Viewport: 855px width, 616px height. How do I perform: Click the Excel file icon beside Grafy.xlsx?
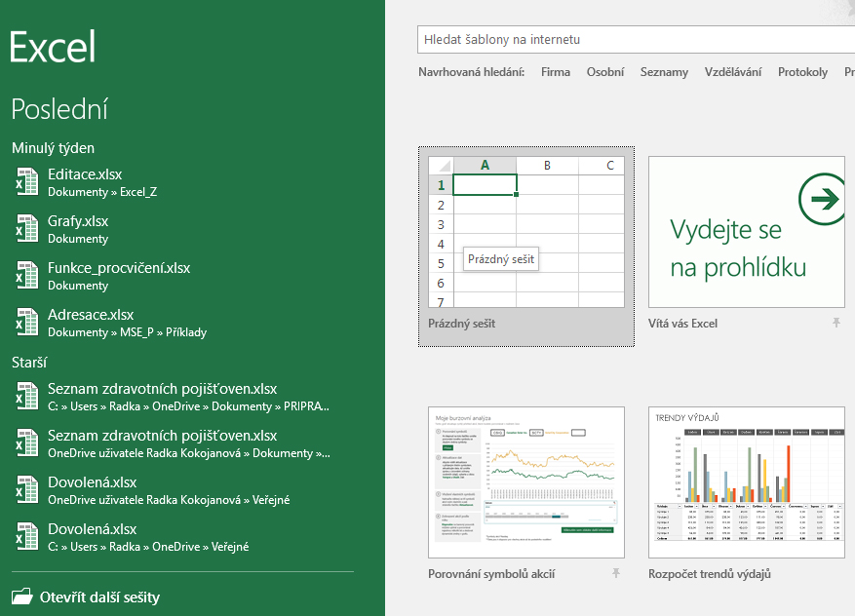[x=26, y=228]
